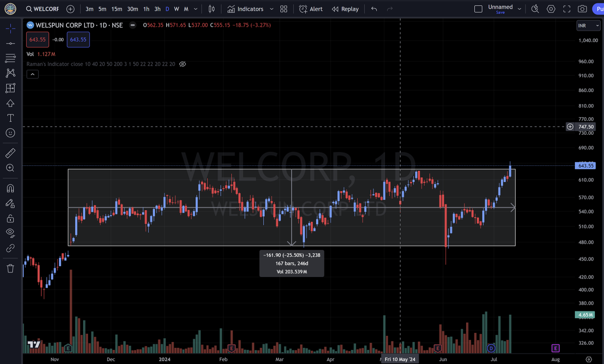
Task: Expand the manage layouts dropdown arrow
Action: (519, 9)
